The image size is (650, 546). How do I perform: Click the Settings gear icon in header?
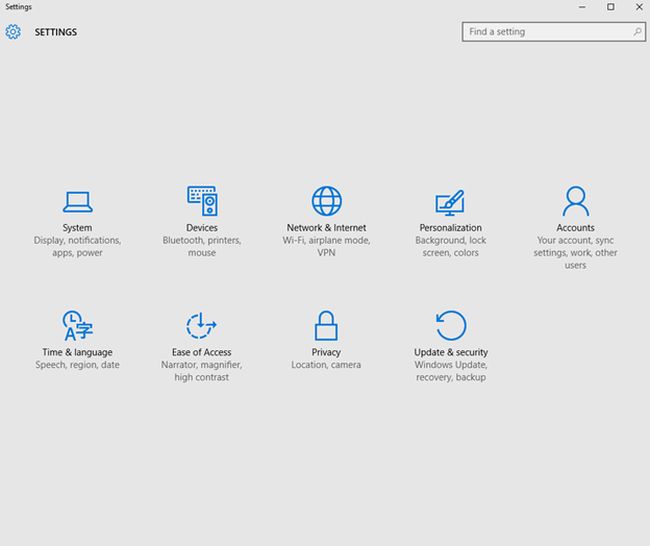13,32
